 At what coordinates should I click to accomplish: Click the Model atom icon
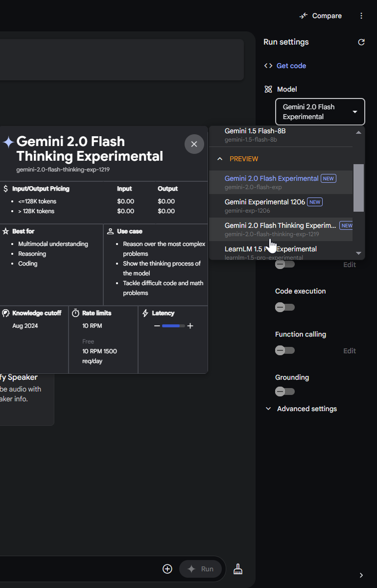pos(268,89)
